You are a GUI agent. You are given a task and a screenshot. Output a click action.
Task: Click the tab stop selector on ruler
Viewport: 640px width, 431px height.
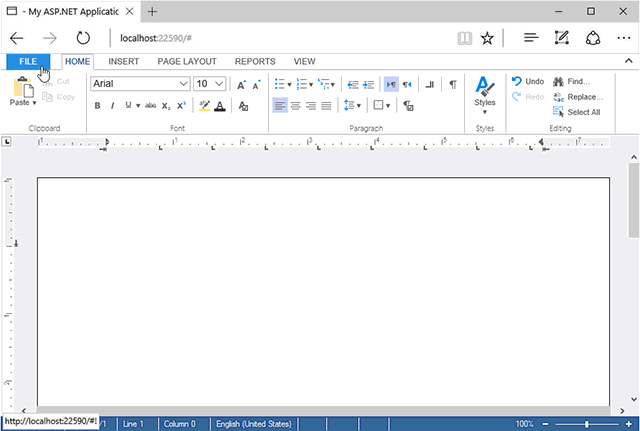pyautogui.click(x=7, y=142)
